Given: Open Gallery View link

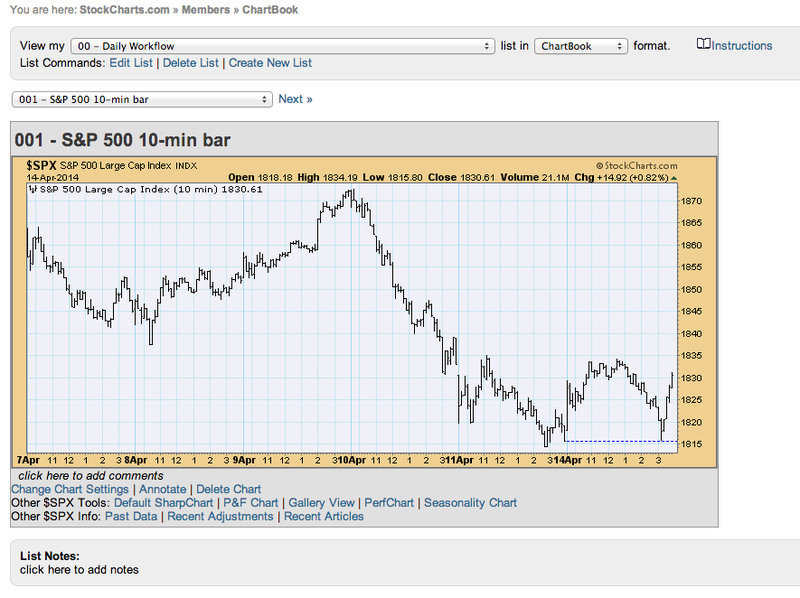Looking at the screenshot, I should click(x=321, y=503).
